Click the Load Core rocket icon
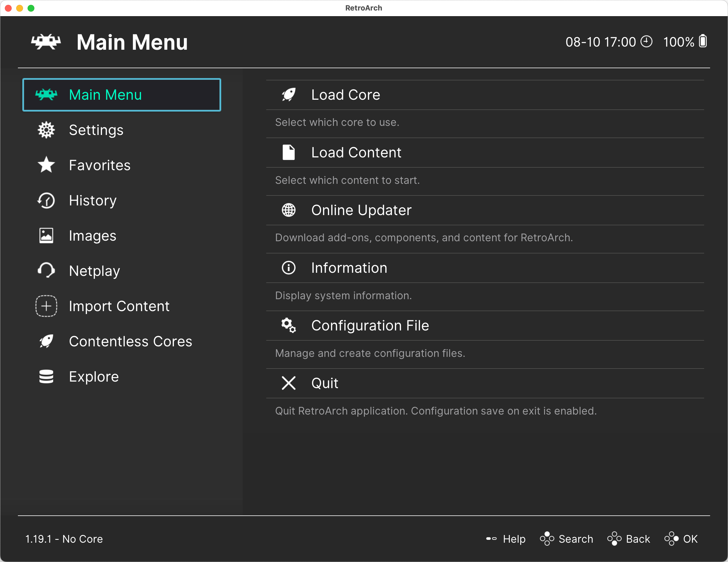 click(289, 95)
